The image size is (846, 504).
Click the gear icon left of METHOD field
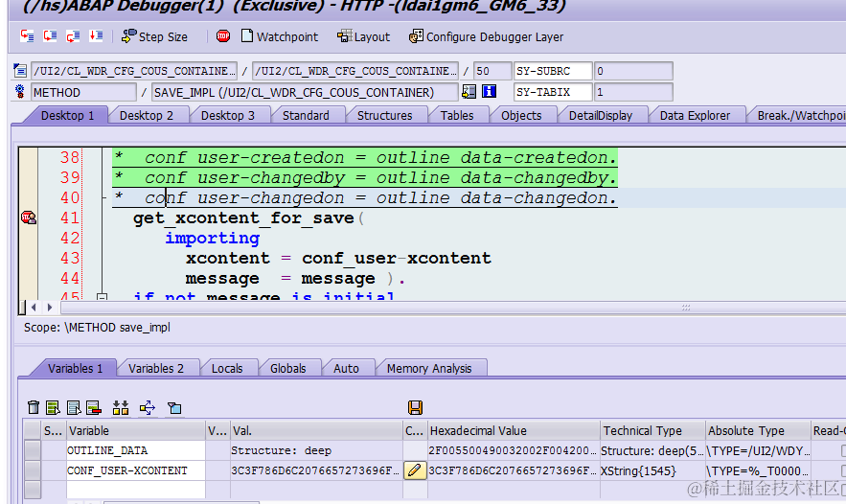pyautogui.click(x=20, y=92)
